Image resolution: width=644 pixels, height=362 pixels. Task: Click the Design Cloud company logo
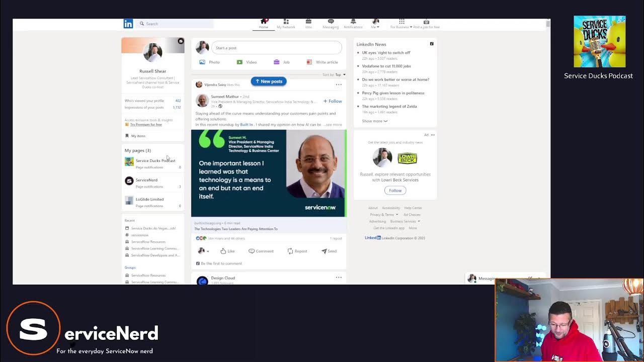(x=202, y=281)
